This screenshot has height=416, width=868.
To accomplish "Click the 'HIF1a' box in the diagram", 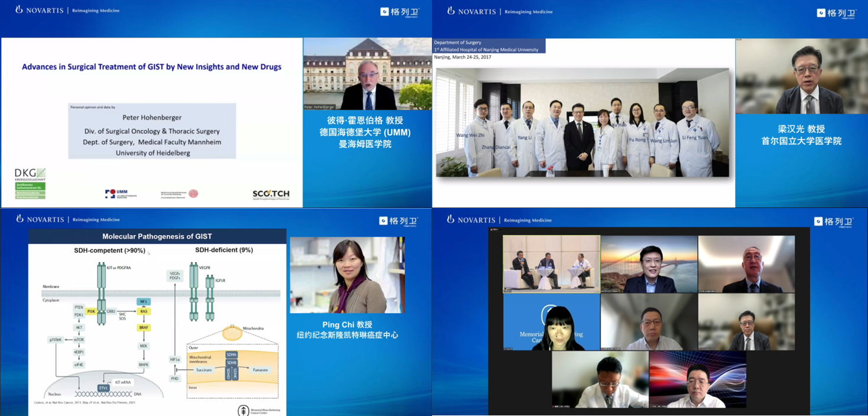I will coord(174,359).
